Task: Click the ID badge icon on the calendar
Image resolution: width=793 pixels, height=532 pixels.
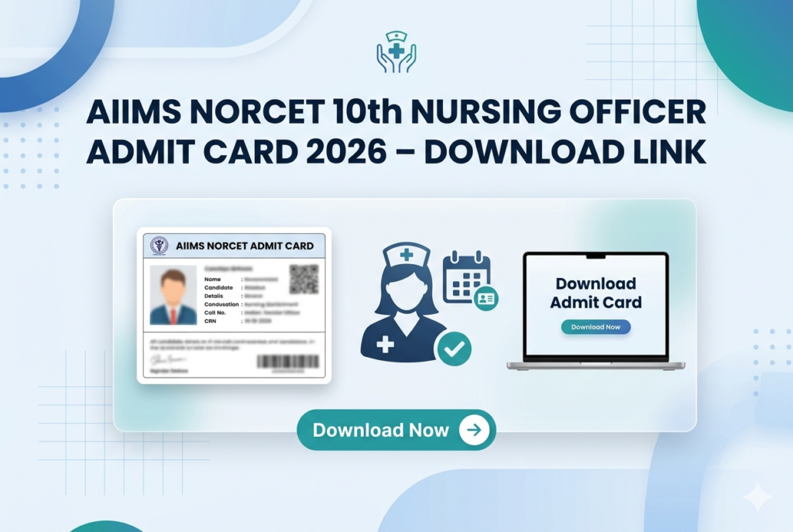Action: [x=486, y=298]
